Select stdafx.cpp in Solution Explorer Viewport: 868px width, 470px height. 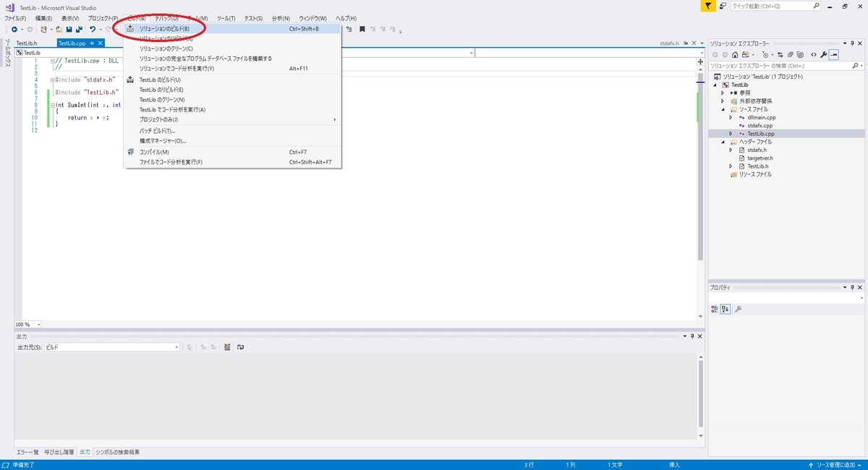tap(759, 125)
